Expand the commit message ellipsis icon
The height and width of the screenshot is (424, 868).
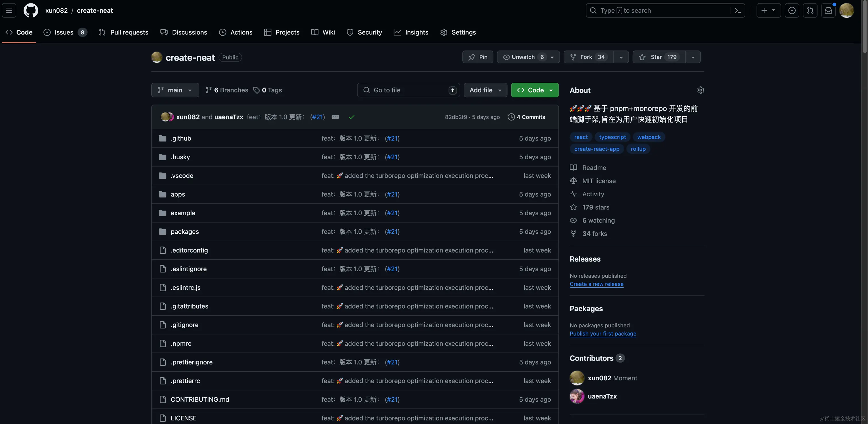[335, 117]
